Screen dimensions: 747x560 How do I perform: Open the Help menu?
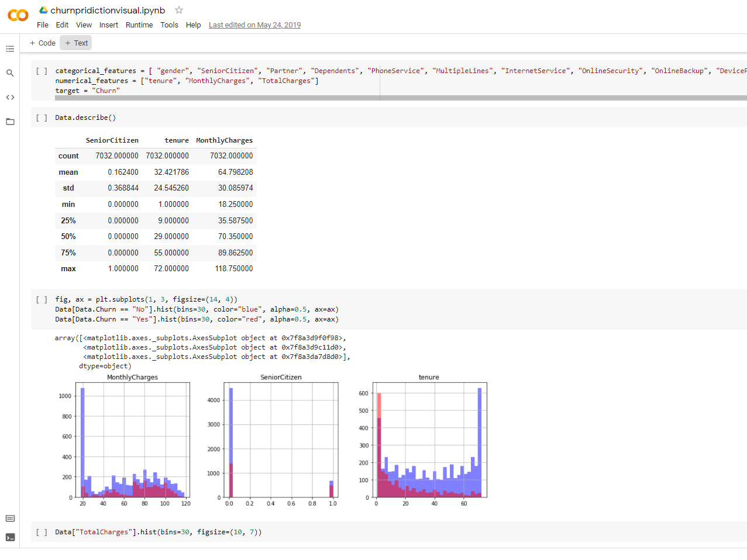193,25
